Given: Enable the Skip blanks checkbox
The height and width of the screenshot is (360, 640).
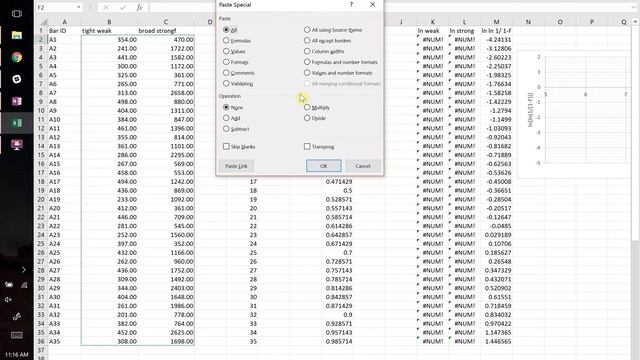Looking at the screenshot, I should [x=239, y=146].
